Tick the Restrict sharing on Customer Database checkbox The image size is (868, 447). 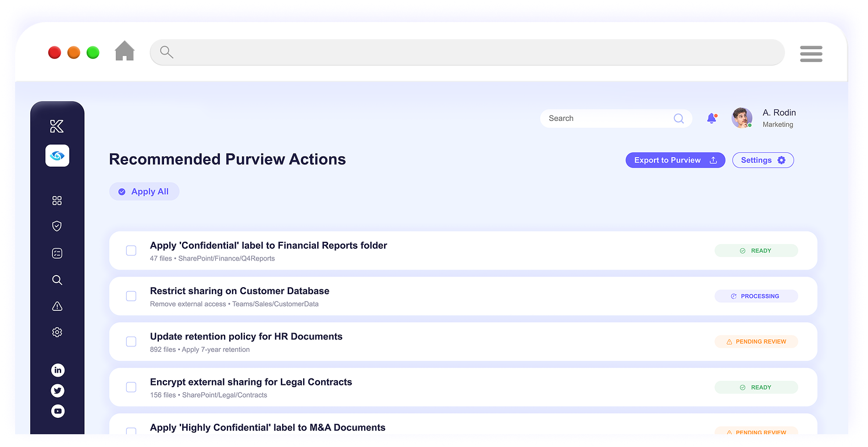pyautogui.click(x=131, y=296)
